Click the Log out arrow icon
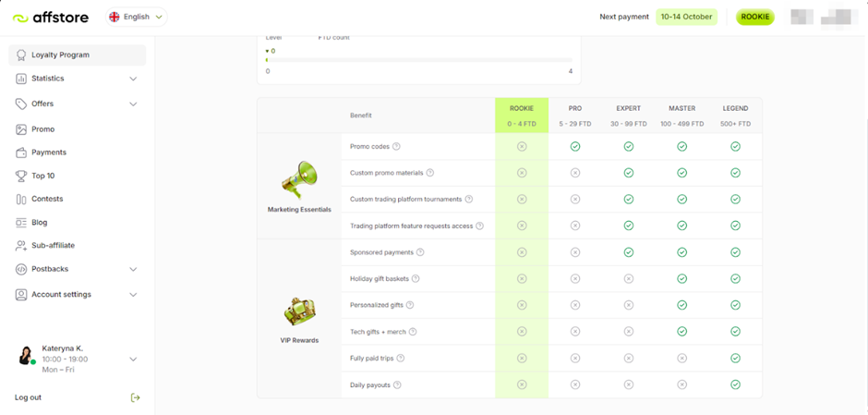 point(136,397)
